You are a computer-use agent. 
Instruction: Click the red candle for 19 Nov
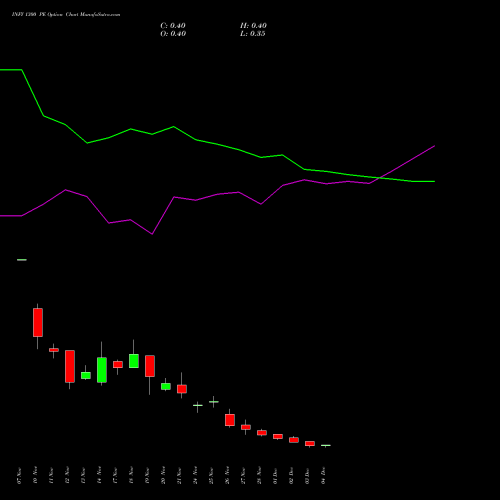pos(150,366)
